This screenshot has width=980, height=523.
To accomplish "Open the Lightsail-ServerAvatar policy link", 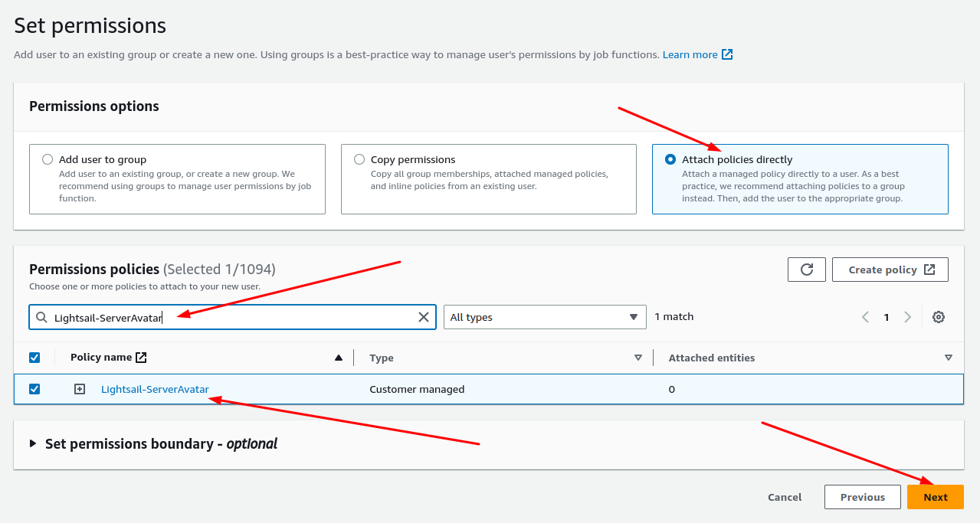I will 155,389.
